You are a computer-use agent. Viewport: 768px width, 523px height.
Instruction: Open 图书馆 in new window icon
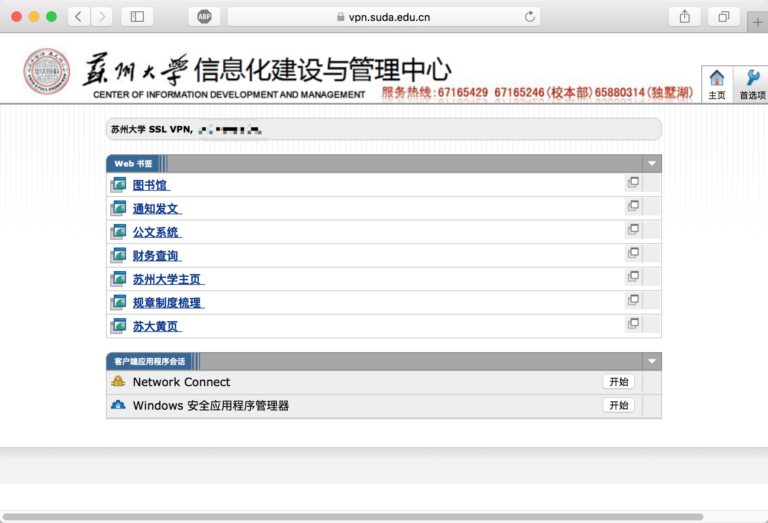tap(633, 182)
